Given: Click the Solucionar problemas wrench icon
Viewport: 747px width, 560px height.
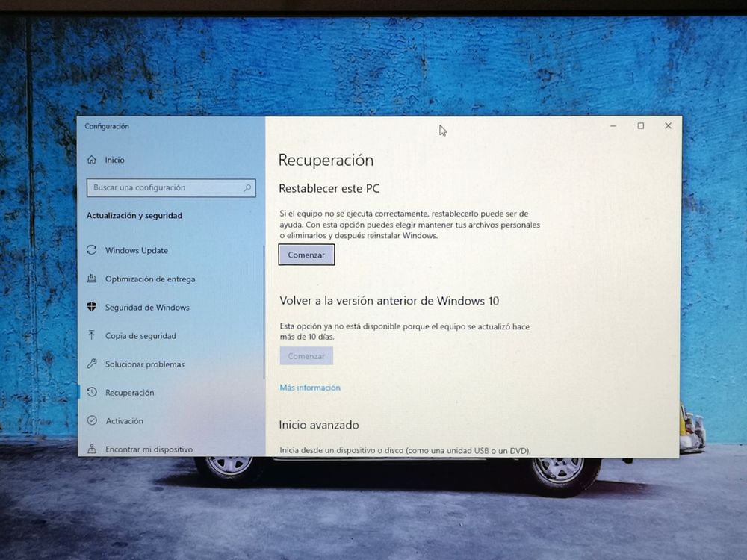Looking at the screenshot, I should 92,364.
